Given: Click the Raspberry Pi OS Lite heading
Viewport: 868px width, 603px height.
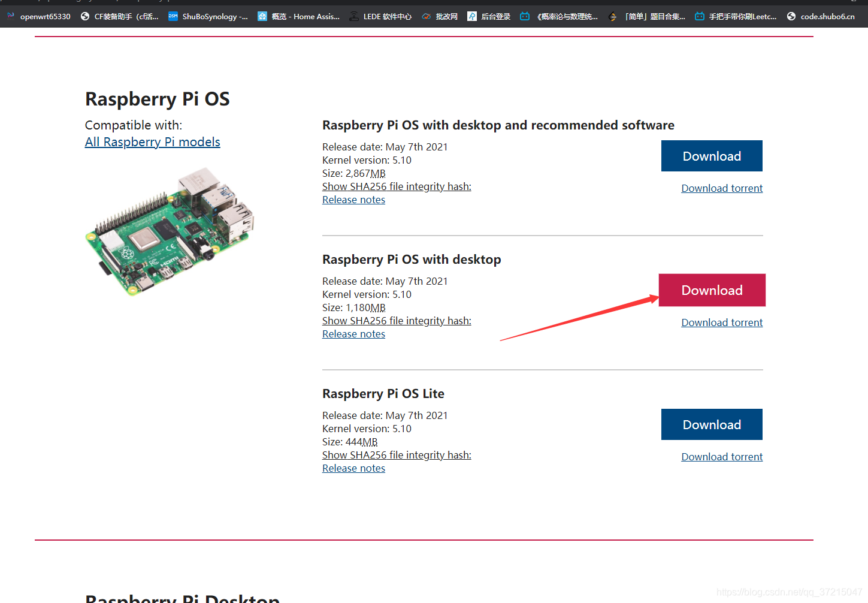Looking at the screenshot, I should point(383,394).
